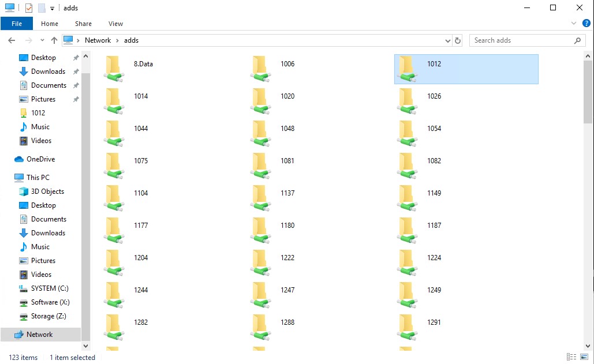Open the Customize Quick Access Toolbar dropdown
Image resolution: width=594 pixels, height=364 pixels.
pos(52,9)
